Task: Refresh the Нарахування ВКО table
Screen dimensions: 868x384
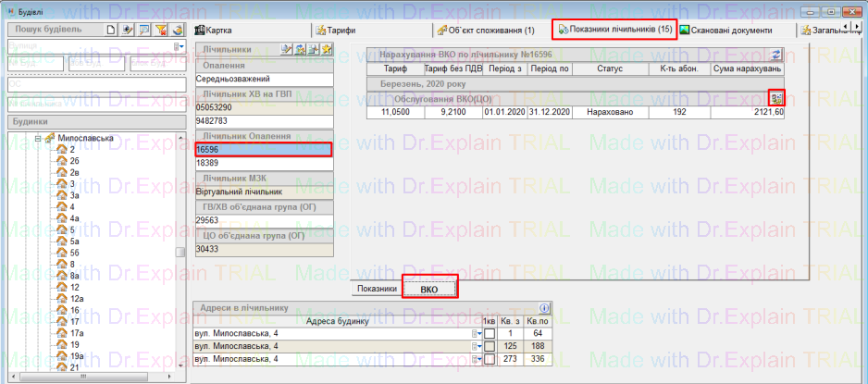Action: point(776,56)
